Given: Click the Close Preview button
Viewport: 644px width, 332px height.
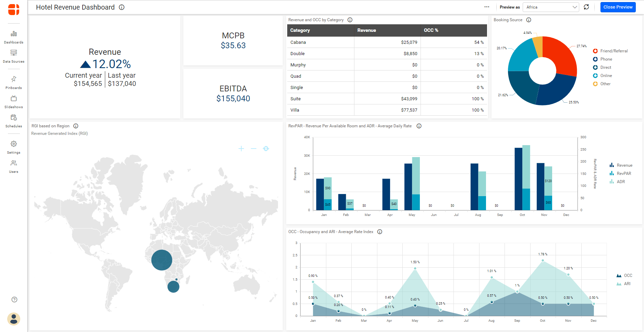Looking at the screenshot, I should coord(618,7).
